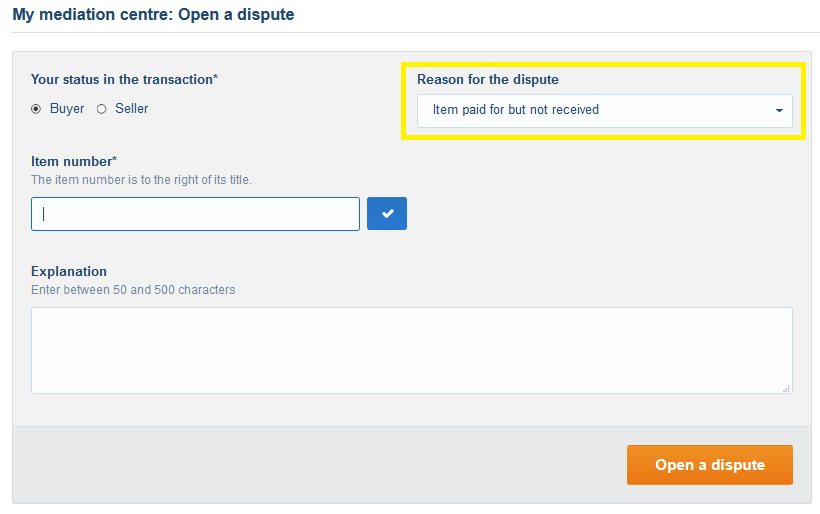The width and height of the screenshot is (820, 514).
Task: Click the hint 'The item number is to the right'
Action: click(141, 180)
